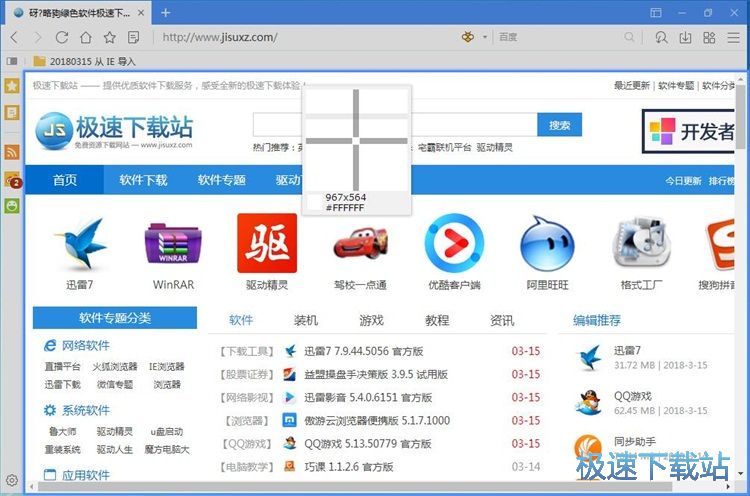The height and width of the screenshot is (496, 750).
Task: Open the browser main menu icon
Action: 733,37
